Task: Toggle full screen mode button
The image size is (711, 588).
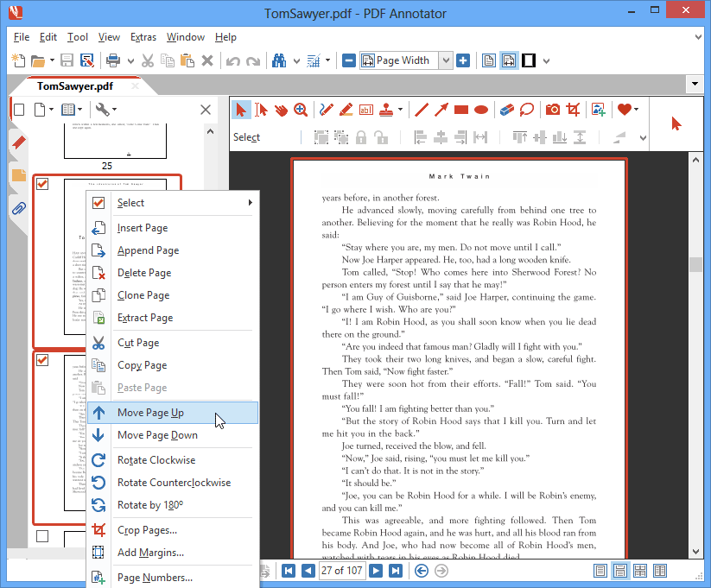Action: tap(529, 60)
